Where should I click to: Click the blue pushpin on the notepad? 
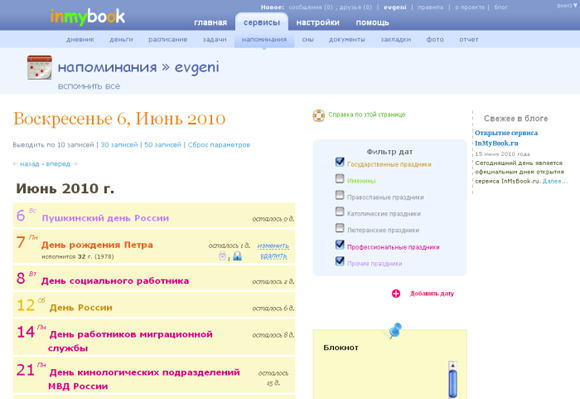[395, 330]
